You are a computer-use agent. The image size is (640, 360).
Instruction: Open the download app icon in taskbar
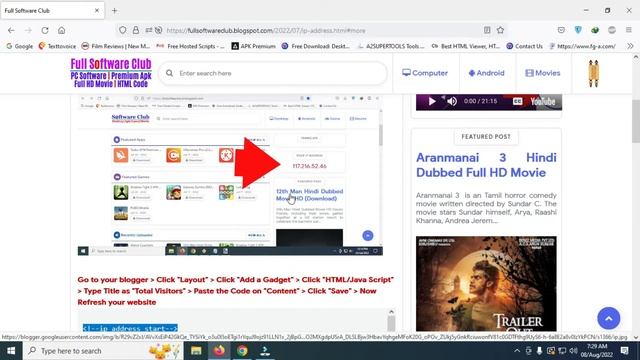pyautogui.click(x=265, y=351)
